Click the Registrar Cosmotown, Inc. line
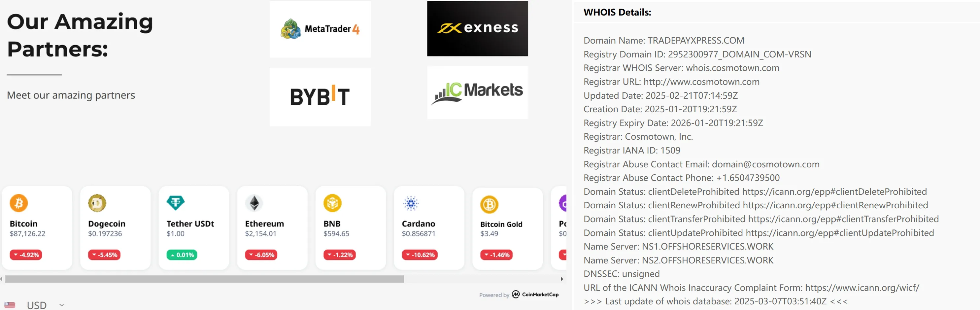This screenshot has height=310, width=980. (638, 137)
